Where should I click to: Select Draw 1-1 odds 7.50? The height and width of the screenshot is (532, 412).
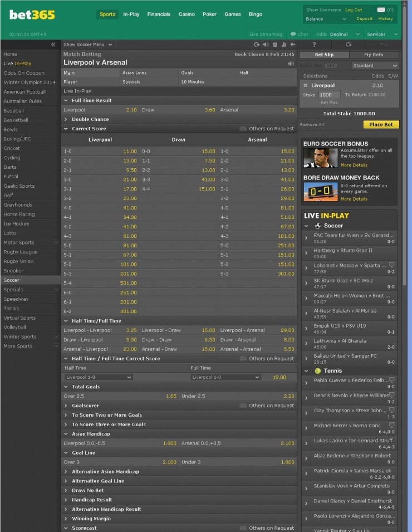click(210, 161)
